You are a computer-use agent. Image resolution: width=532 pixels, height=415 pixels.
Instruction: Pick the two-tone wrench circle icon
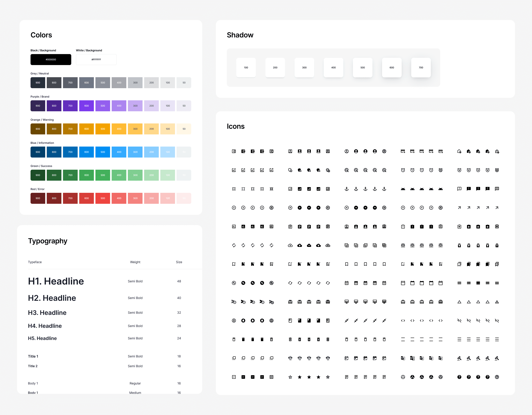pyautogui.click(x=271, y=283)
